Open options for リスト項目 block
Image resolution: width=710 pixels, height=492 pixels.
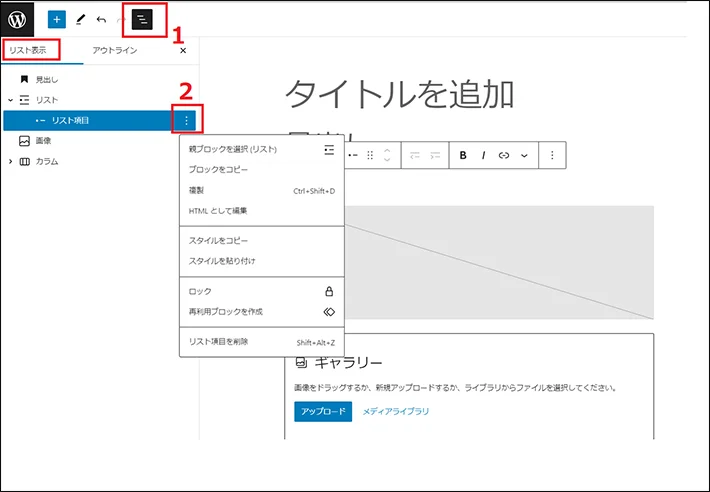point(187,121)
